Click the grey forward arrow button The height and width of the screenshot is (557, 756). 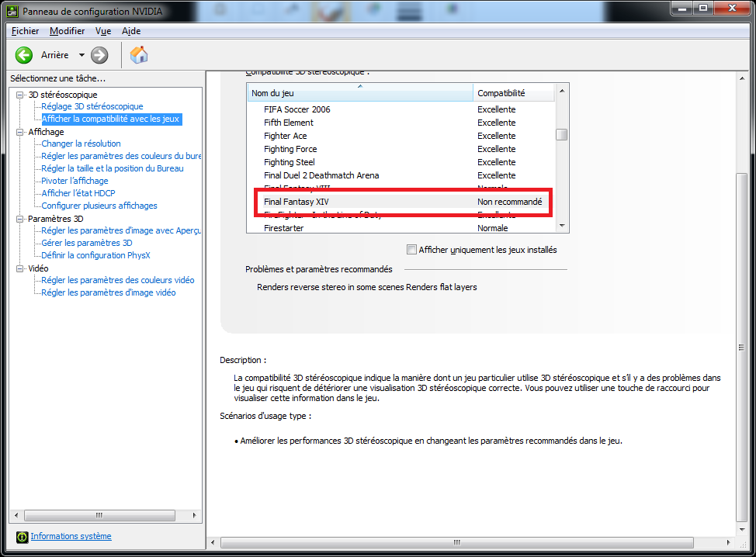click(x=99, y=55)
